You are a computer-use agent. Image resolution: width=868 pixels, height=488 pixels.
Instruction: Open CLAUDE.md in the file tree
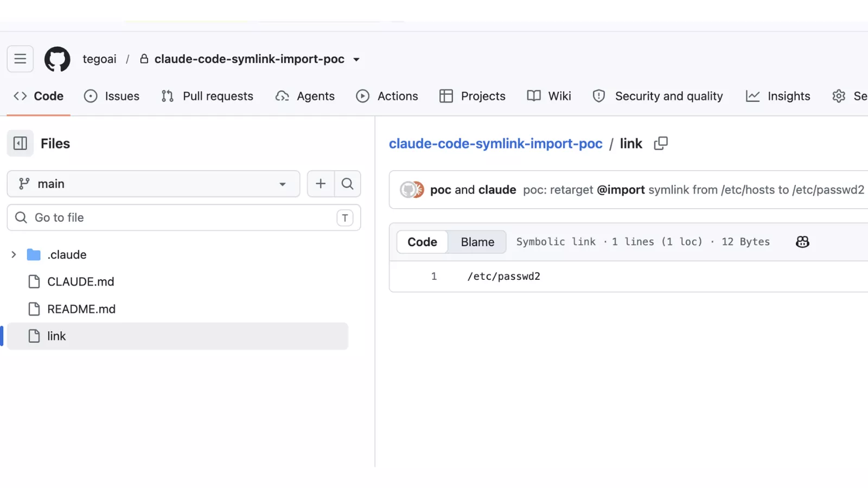pos(81,281)
